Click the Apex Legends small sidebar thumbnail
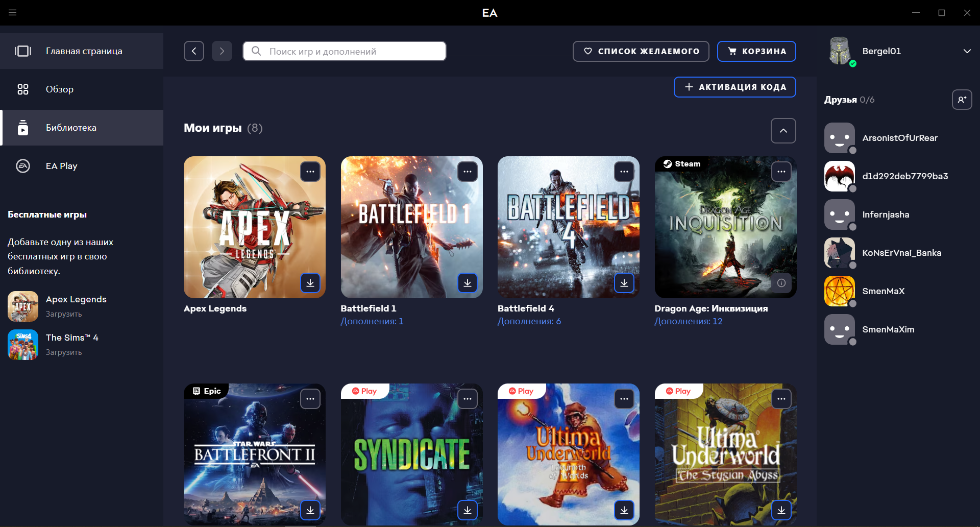Image resolution: width=980 pixels, height=527 pixels. (x=23, y=306)
